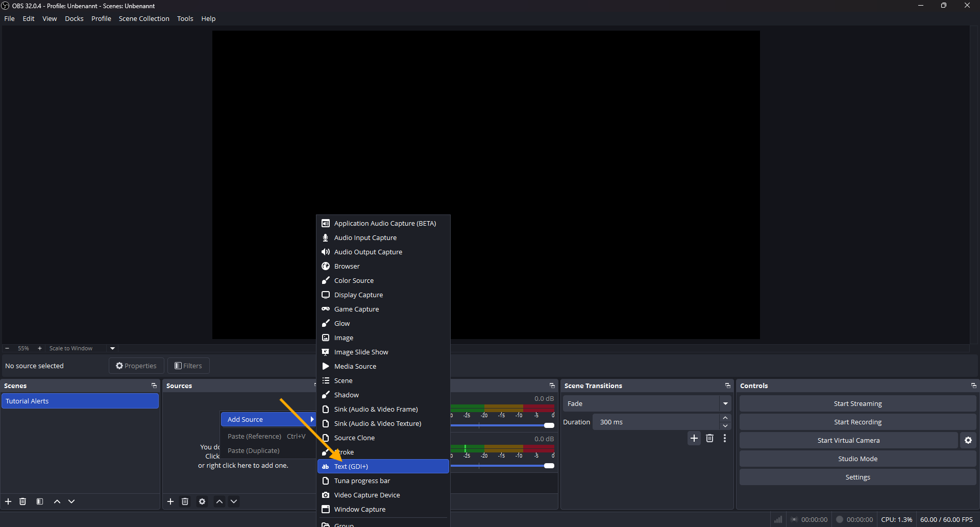Open the Scale to Window dropdown

pyautogui.click(x=113, y=348)
